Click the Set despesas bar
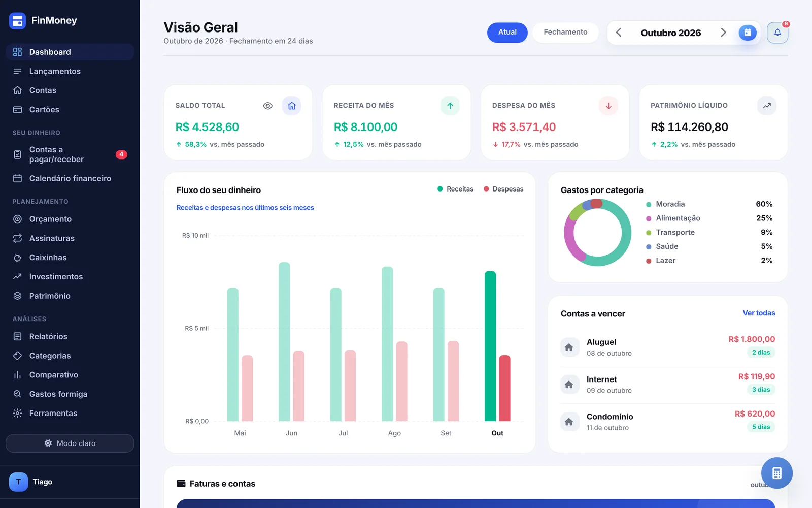Viewport: 812px width, 508px height. pos(453,381)
